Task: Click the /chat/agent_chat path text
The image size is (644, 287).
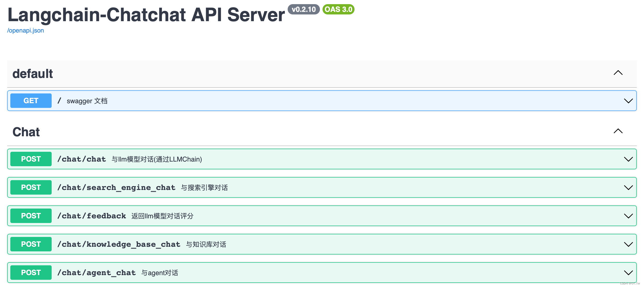Action: click(97, 273)
